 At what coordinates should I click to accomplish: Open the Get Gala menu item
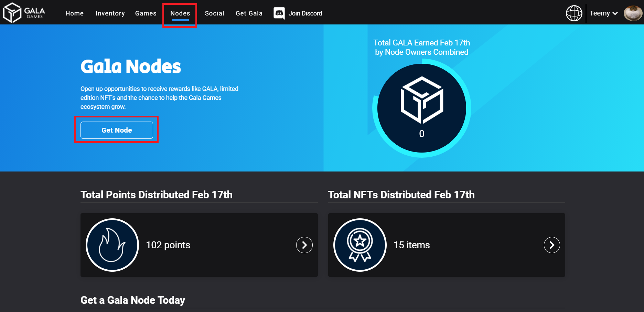click(x=249, y=13)
